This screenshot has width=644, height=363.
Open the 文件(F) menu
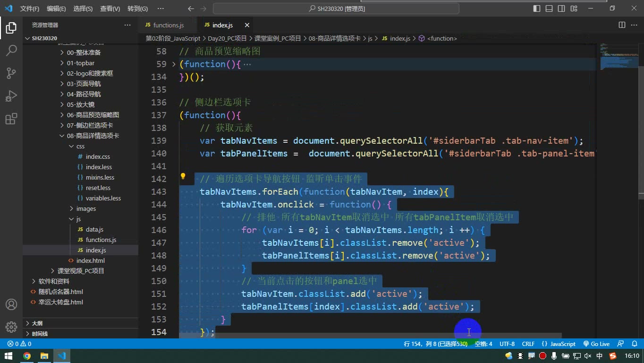[30, 9]
